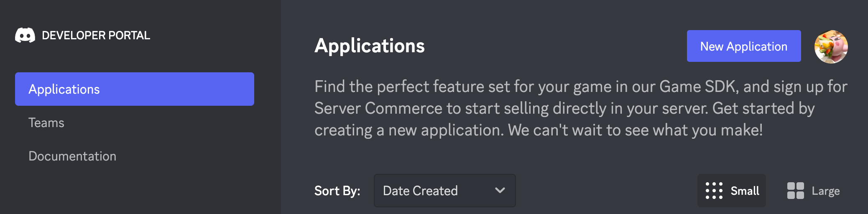This screenshot has width=868, height=214.
Task: Select the Applications sidebar item
Action: [x=134, y=89]
